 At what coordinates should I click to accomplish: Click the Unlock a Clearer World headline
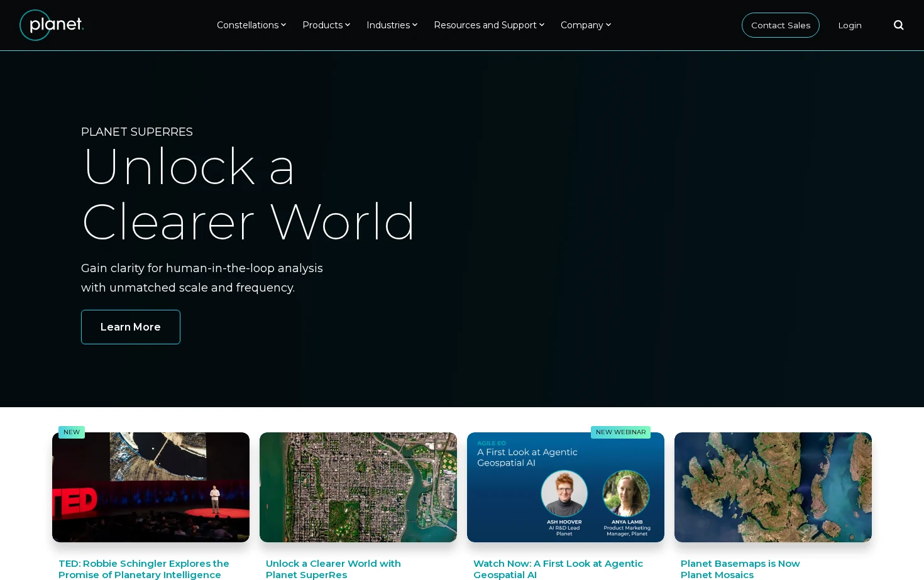248,194
